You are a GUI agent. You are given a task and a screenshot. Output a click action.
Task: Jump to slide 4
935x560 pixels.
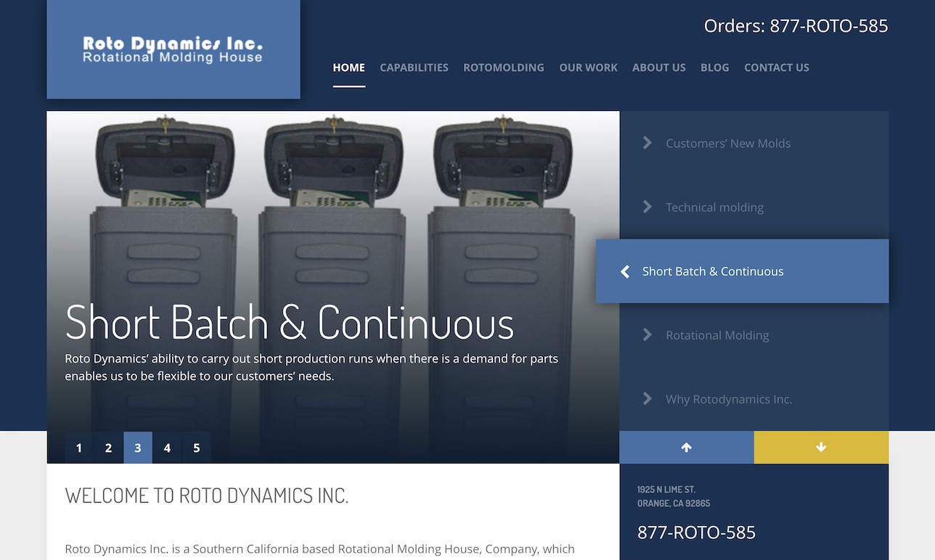[167, 448]
